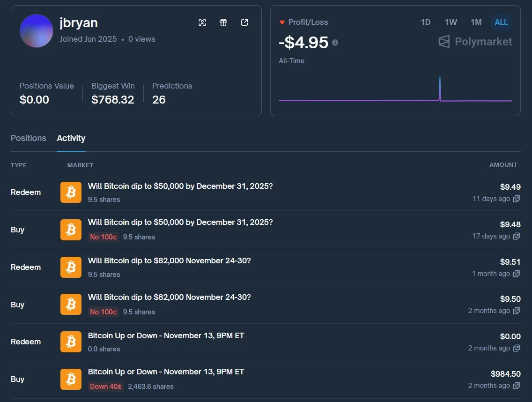
Task: Open the external link icon beside bottom '2 months ago'
Action: [x=516, y=386]
